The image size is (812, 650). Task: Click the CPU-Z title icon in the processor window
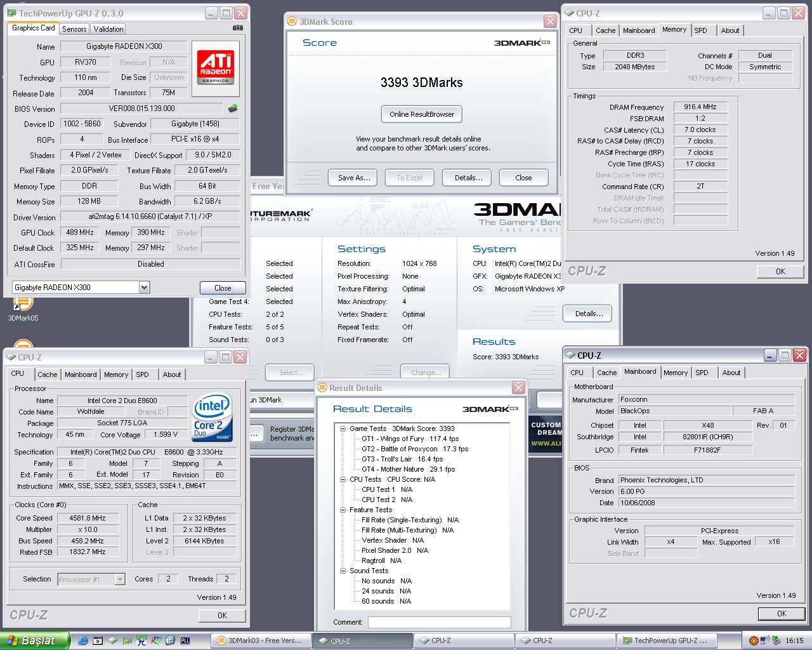[x=11, y=357]
